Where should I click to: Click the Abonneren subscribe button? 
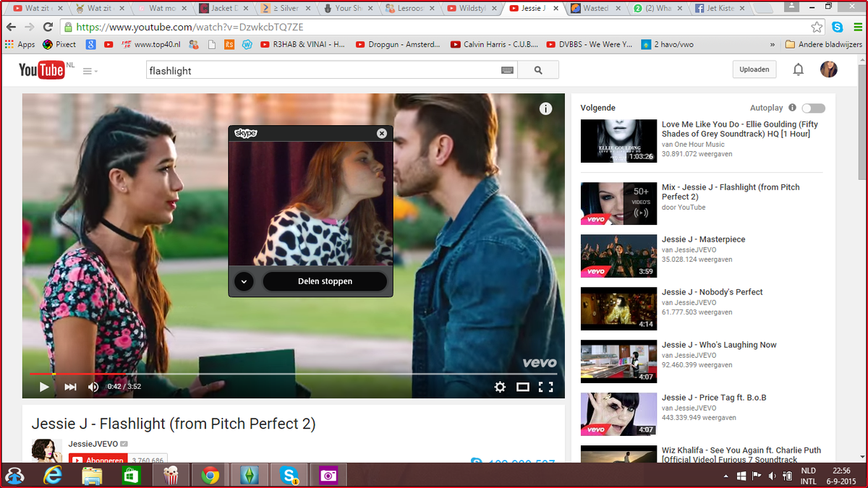(98, 460)
